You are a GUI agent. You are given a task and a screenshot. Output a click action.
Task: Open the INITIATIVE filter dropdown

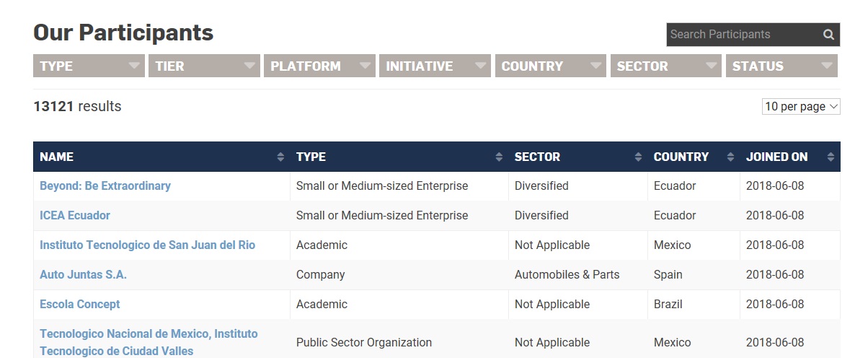pyautogui.click(x=435, y=66)
